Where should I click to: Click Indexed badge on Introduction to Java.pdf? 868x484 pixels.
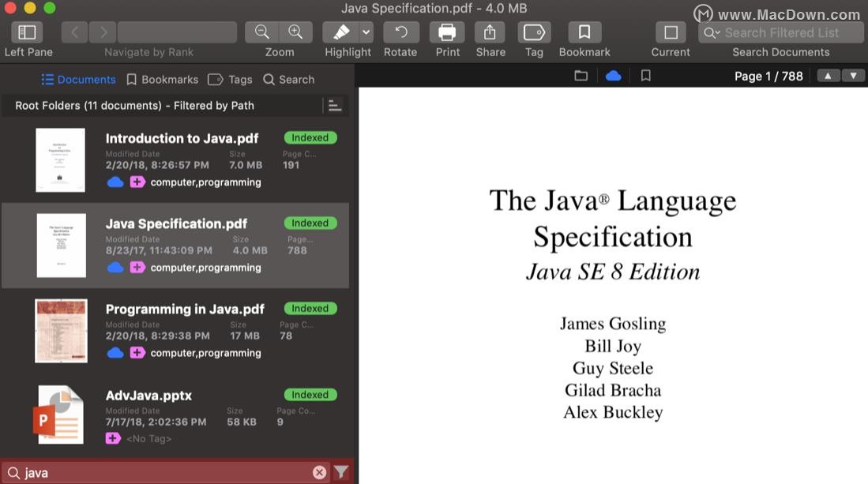pyautogui.click(x=310, y=137)
